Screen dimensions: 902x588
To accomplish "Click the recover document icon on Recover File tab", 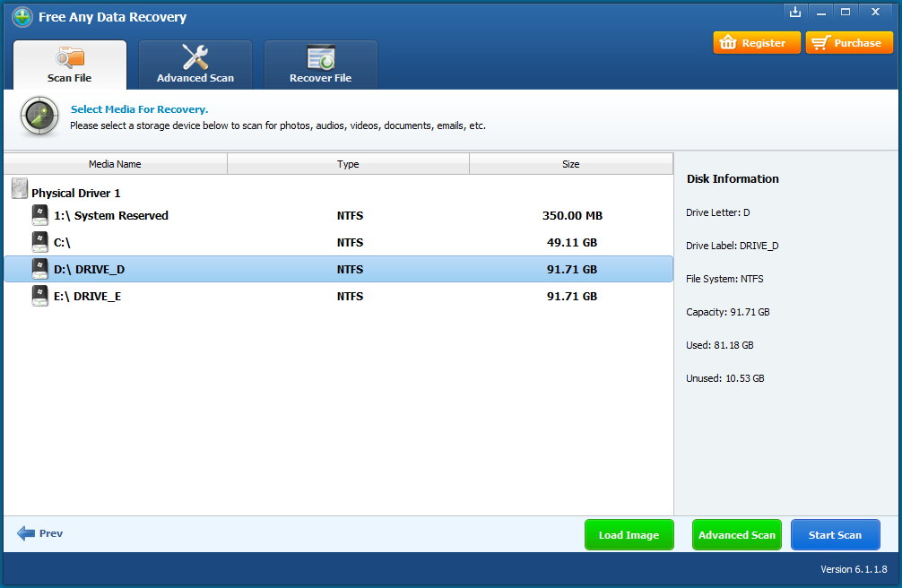I will click(320, 56).
